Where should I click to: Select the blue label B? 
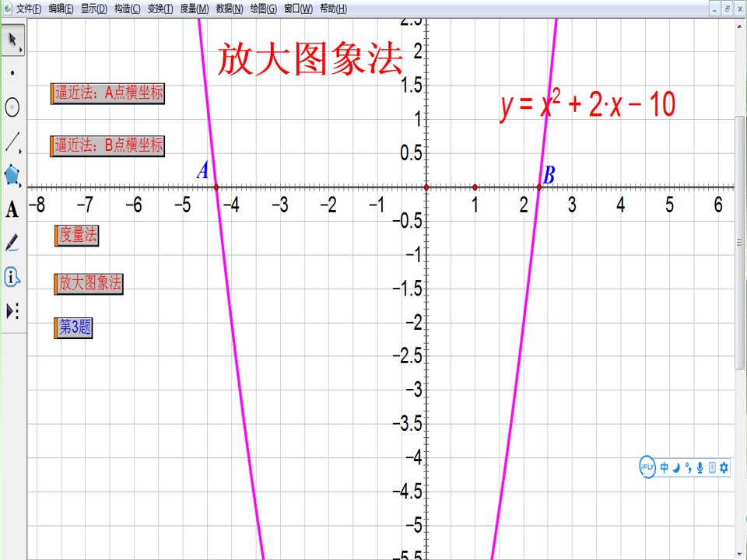point(549,175)
